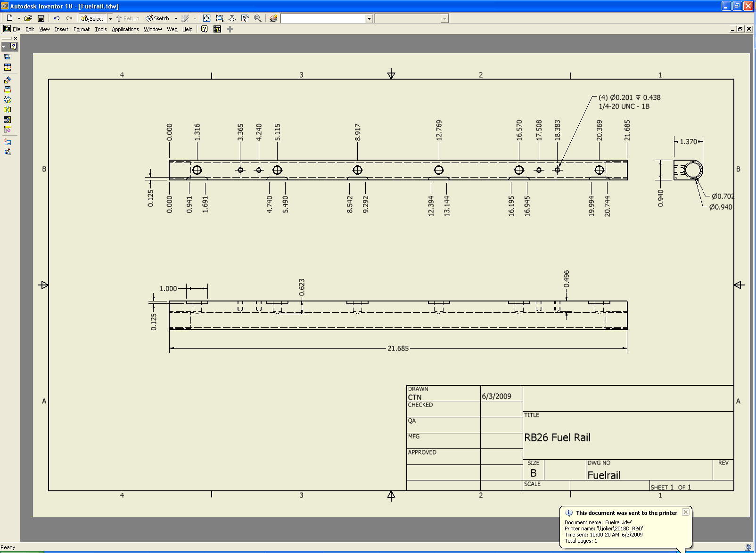The image size is (756, 553).
Task: Select the Detail View tool
Action: coord(8,99)
